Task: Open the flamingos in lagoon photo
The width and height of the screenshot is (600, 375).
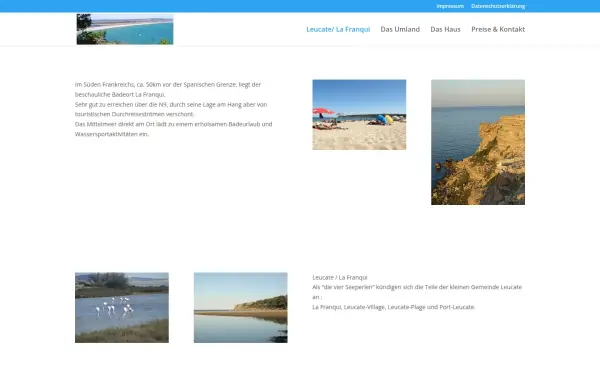Action: [122, 307]
